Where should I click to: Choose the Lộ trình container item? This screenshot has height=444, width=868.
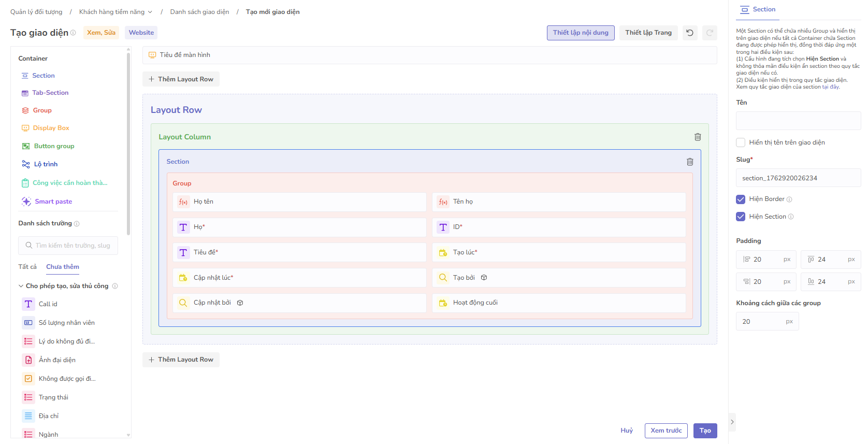tap(46, 164)
